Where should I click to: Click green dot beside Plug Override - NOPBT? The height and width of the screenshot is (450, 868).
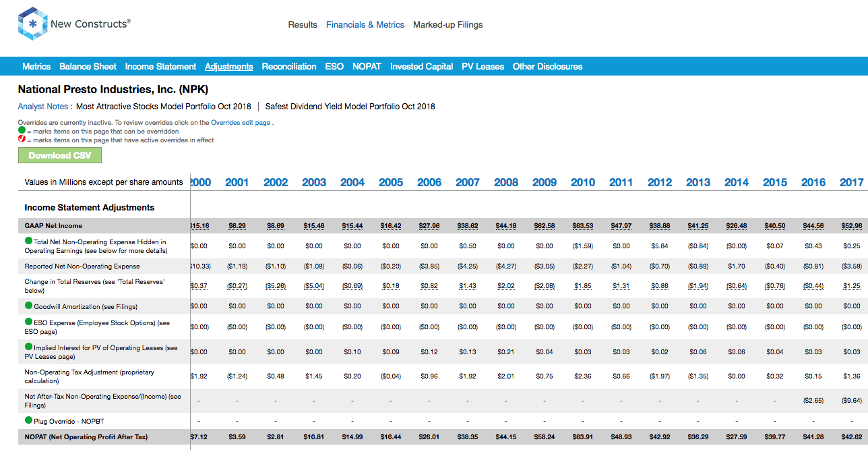pos(28,420)
